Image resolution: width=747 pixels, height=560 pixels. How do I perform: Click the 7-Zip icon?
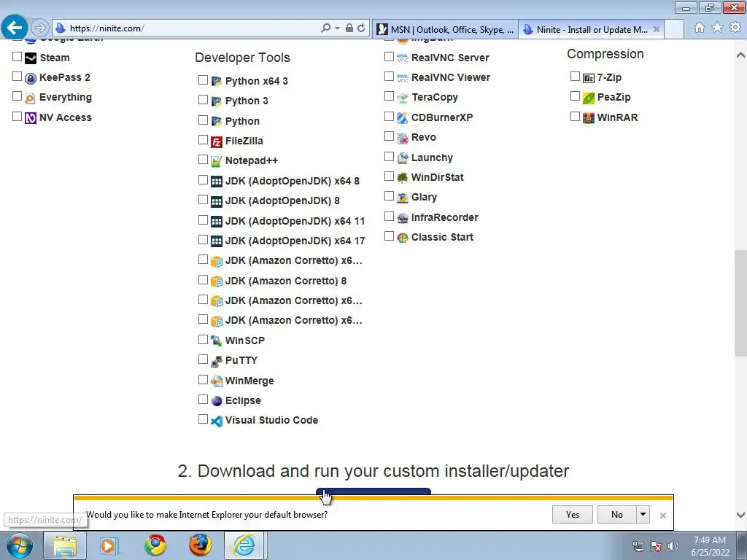pyautogui.click(x=589, y=78)
